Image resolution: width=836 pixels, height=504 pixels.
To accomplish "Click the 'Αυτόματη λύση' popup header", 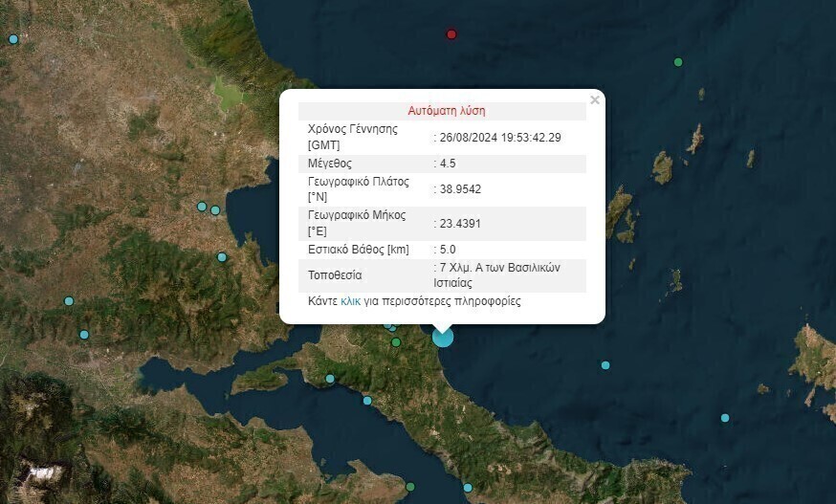I will click(x=447, y=111).
